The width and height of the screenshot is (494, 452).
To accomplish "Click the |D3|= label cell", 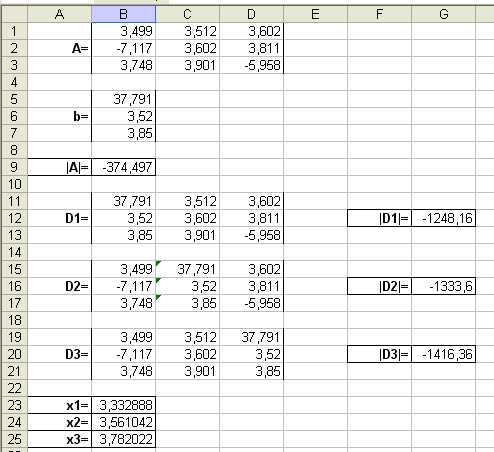I will click(379, 354).
